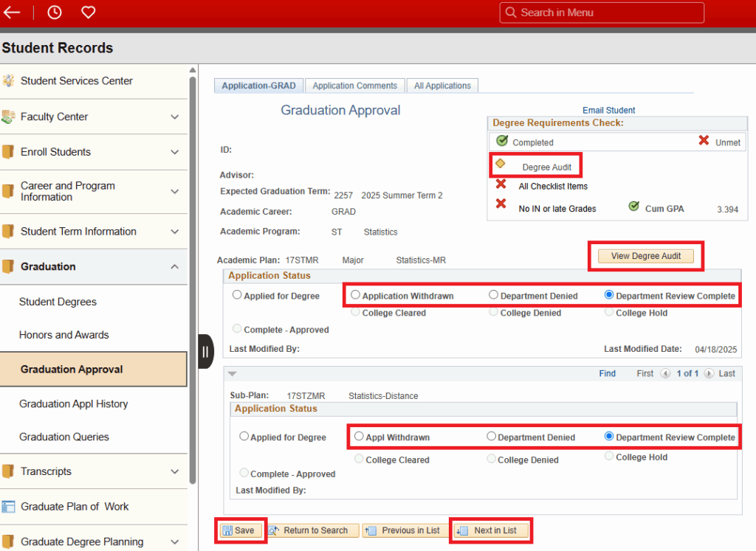Click the red X next to No IN or late Grades
The image size is (756, 551).
[x=501, y=204]
